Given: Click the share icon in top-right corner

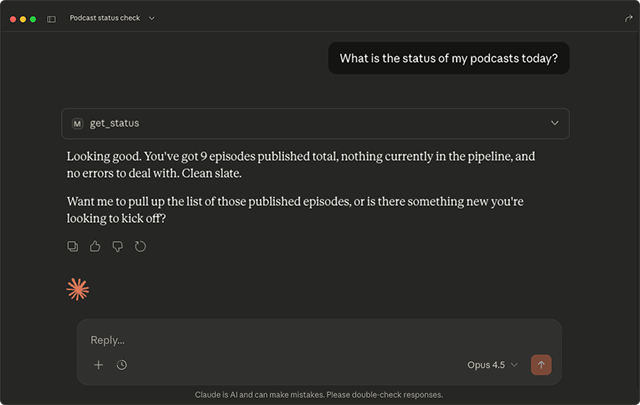Looking at the screenshot, I should [x=627, y=19].
